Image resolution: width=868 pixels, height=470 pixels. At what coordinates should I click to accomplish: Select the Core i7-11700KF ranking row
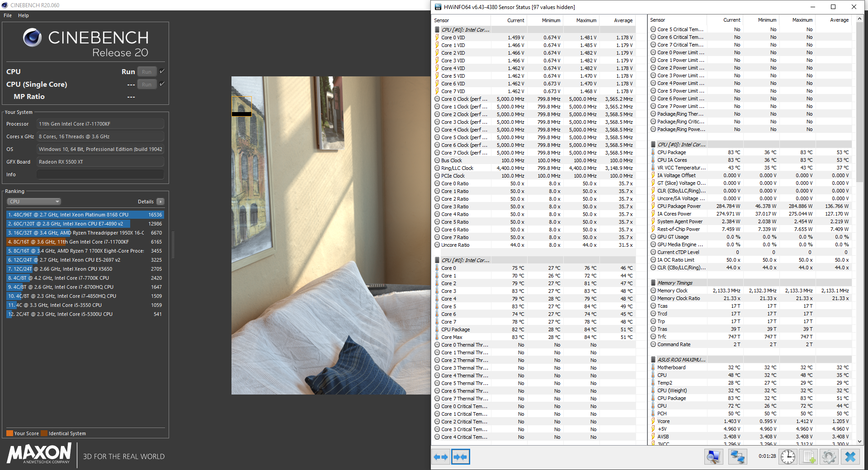click(x=85, y=242)
